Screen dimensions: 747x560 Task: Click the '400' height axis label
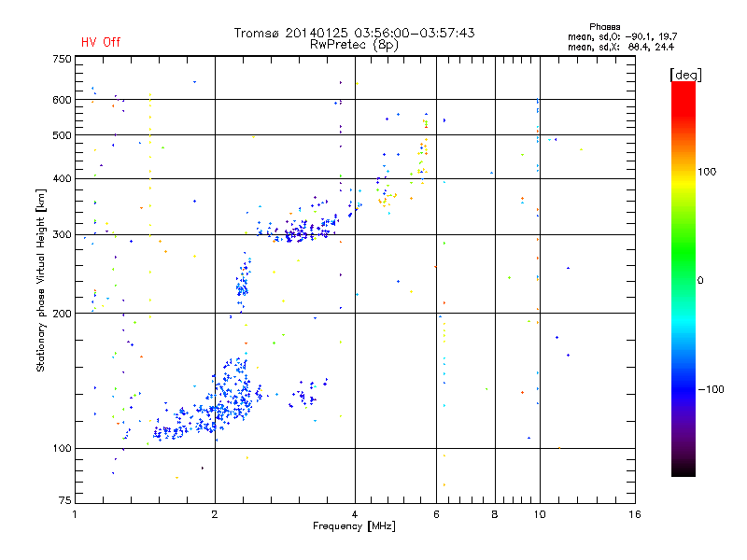coord(62,178)
